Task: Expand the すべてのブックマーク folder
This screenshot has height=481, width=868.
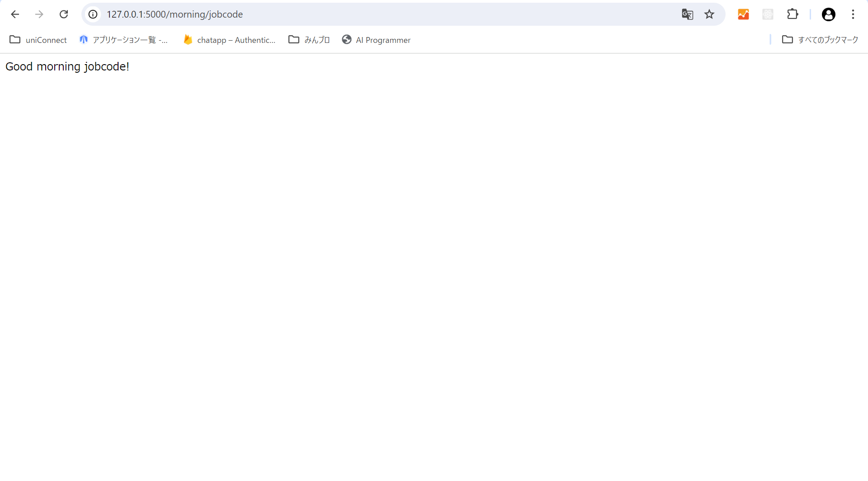Action: 820,40
